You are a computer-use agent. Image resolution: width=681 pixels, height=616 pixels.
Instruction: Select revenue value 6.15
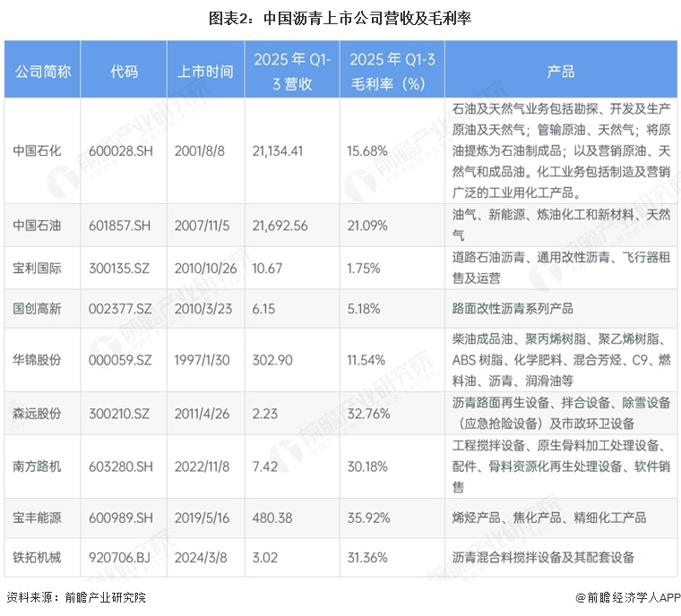[263, 308]
